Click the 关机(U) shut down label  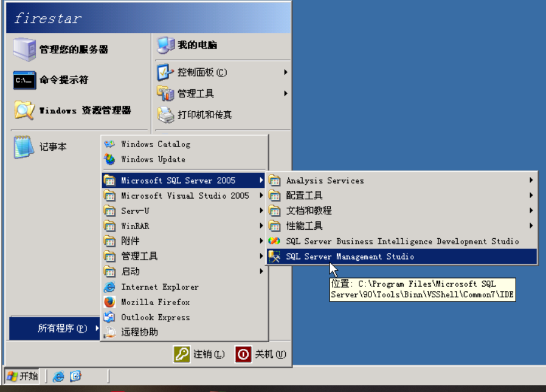271,354
